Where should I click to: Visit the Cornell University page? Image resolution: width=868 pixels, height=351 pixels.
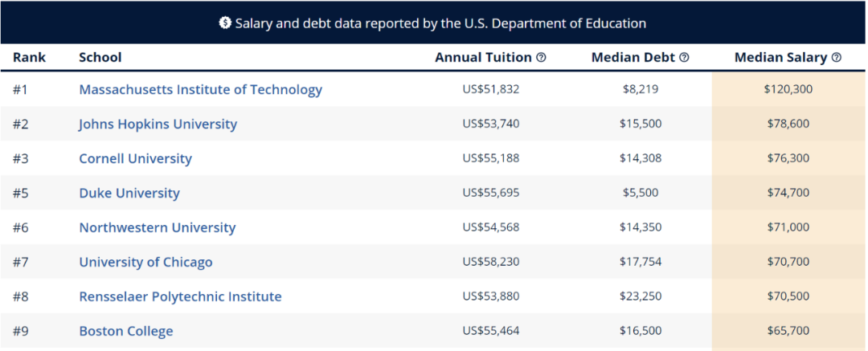click(x=135, y=159)
